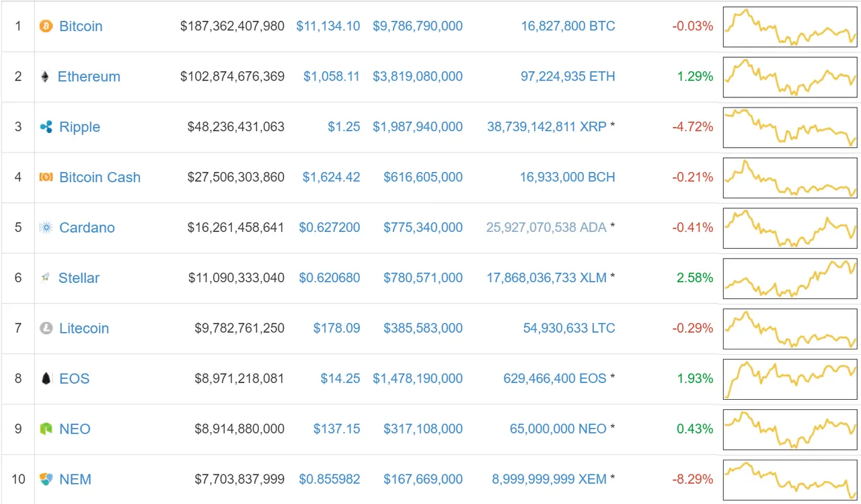
Task: Click supply 25,927,070,538 ADA
Action: coord(547,228)
